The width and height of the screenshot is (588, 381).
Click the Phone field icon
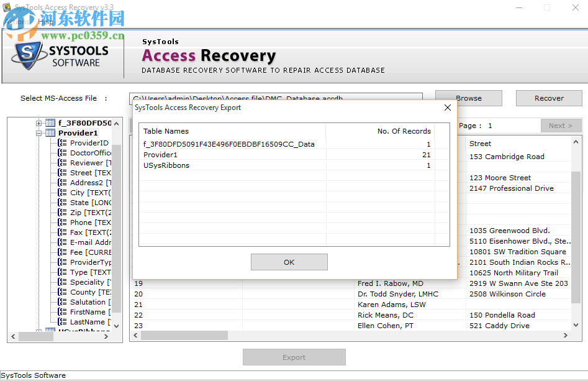coord(61,222)
